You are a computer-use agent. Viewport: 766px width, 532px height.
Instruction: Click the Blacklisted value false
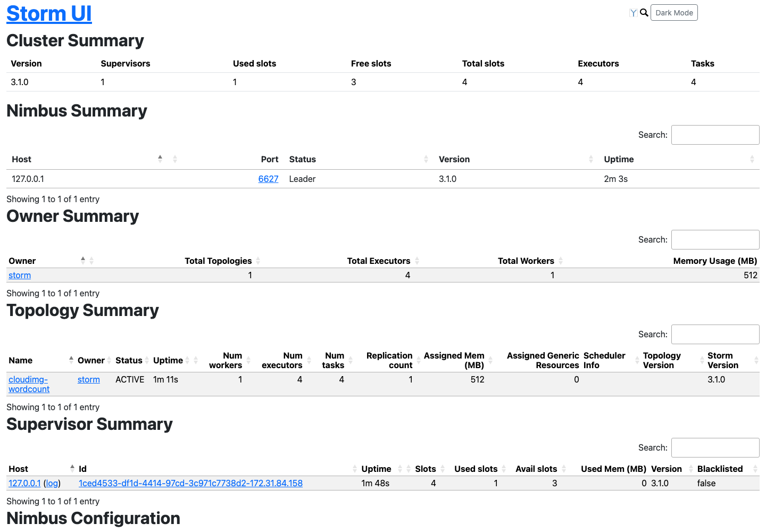tap(706, 483)
